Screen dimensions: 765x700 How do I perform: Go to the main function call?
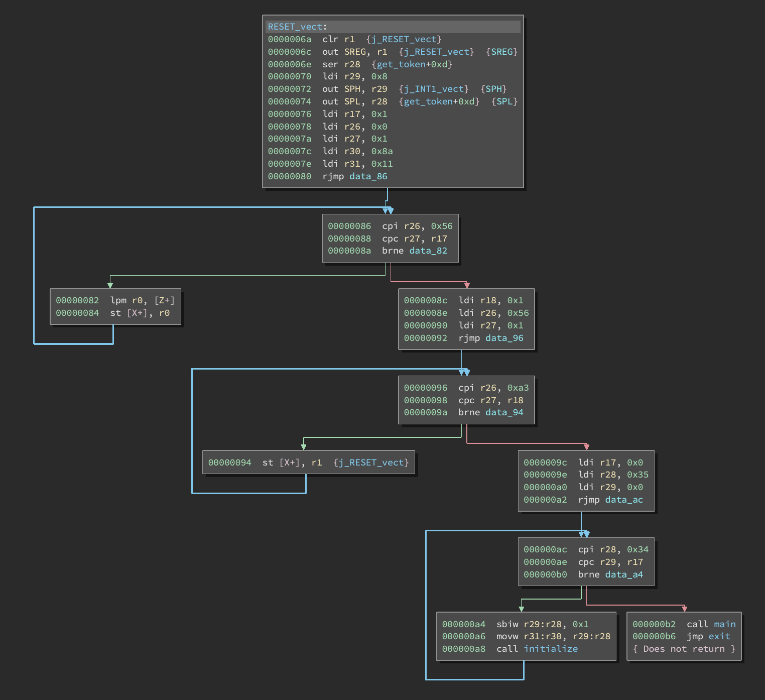pyautogui.click(x=724, y=624)
